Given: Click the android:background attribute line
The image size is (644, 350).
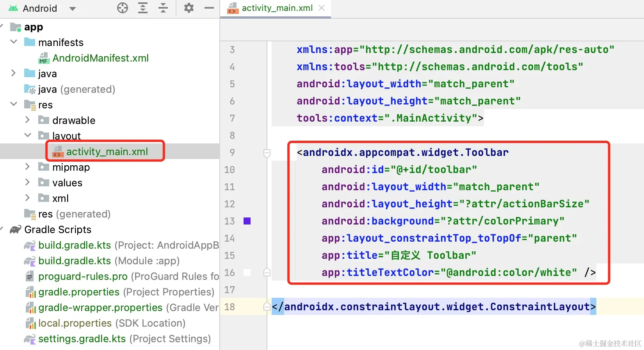Looking at the screenshot, I should pyautogui.click(x=443, y=221).
